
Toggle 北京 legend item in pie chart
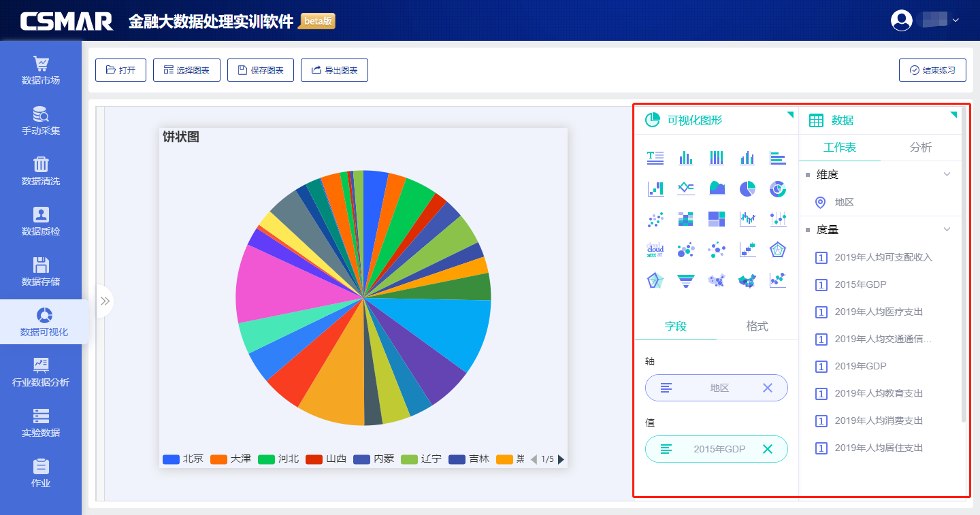click(182, 459)
